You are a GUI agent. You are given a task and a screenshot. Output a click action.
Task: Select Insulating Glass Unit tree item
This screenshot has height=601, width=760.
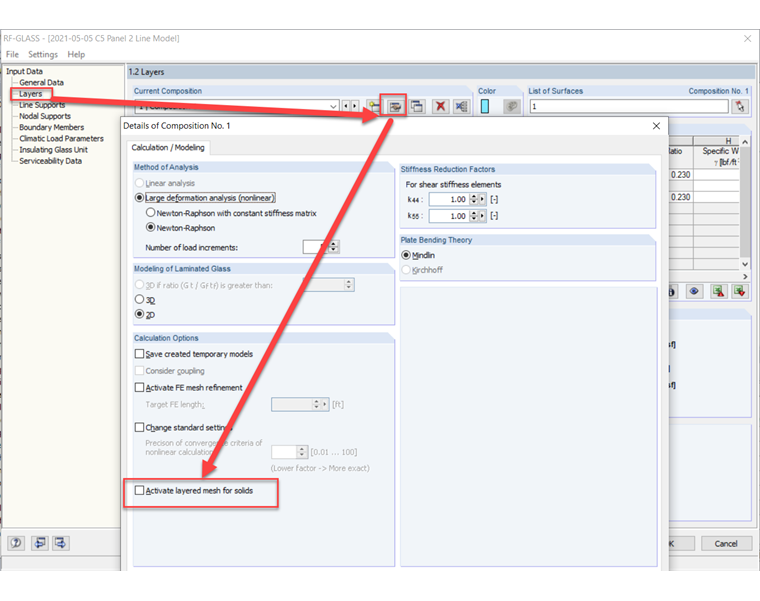[x=53, y=149]
